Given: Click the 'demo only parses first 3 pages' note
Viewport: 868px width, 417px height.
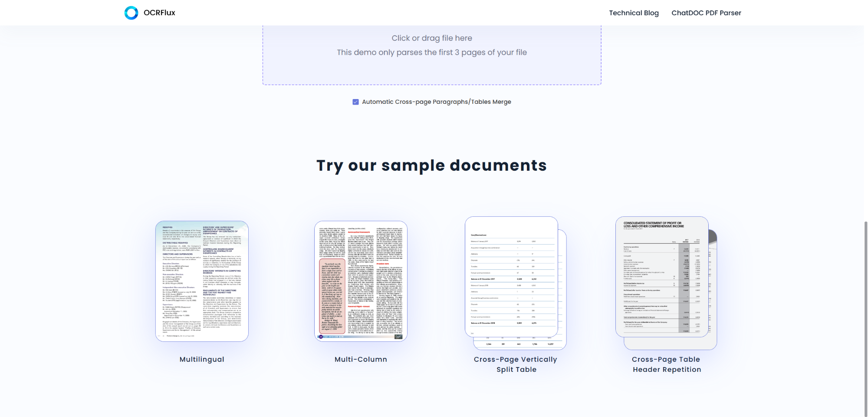Looking at the screenshot, I should pyautogui.click(x=431, y=53).
